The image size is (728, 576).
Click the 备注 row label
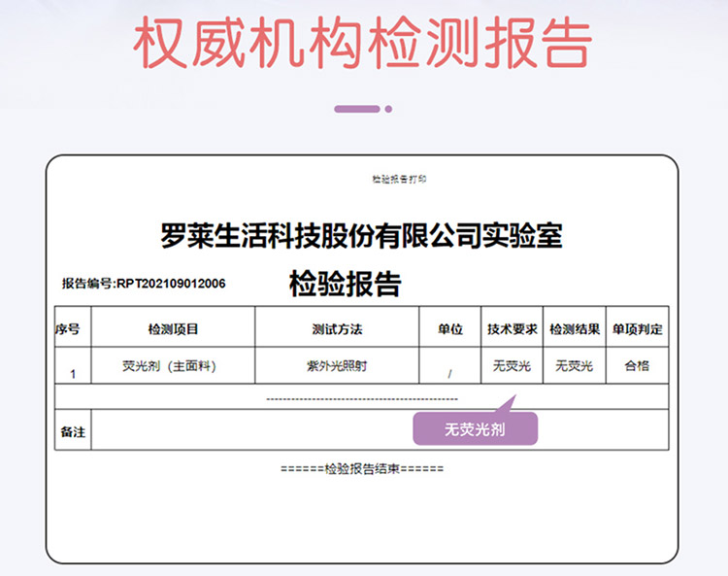[73, 432]
